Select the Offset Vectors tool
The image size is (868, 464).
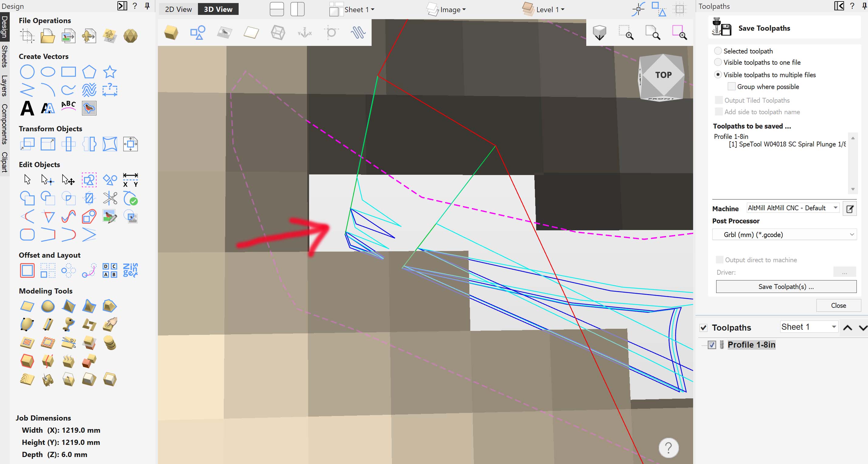click(27, 270)
